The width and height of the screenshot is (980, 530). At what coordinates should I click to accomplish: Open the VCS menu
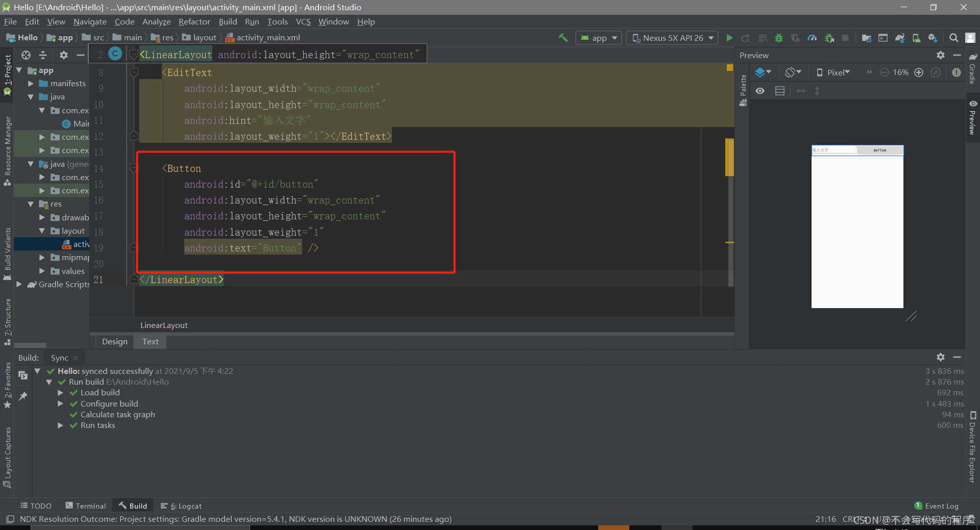303,21
